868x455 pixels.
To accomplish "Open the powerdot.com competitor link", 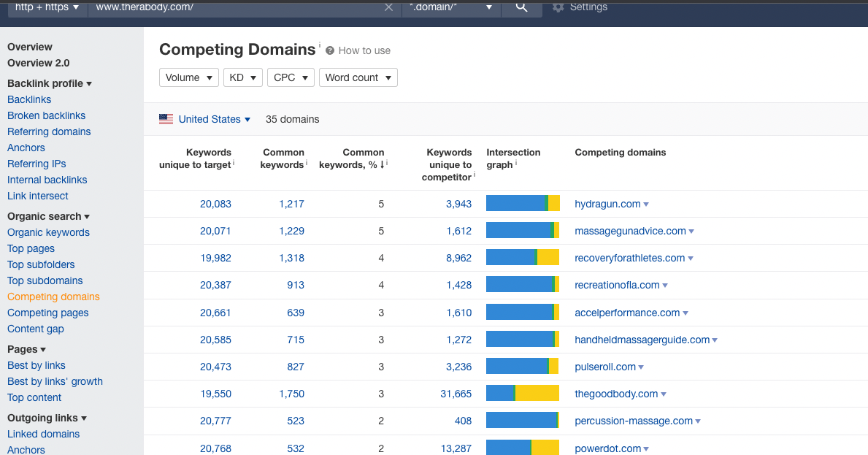I will click(608, 448).
